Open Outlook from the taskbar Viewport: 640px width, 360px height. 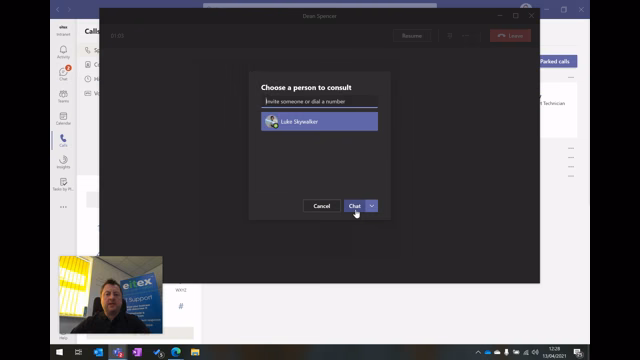98,352
